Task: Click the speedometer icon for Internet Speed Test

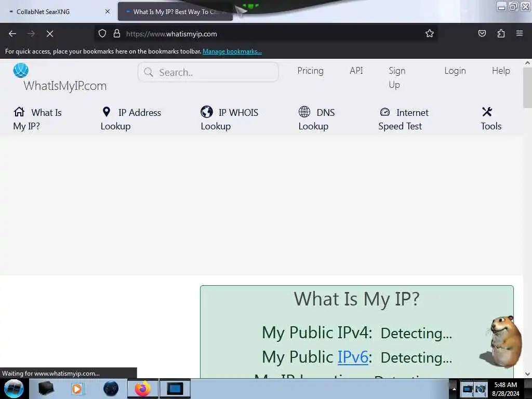Action: click(385, 112)
